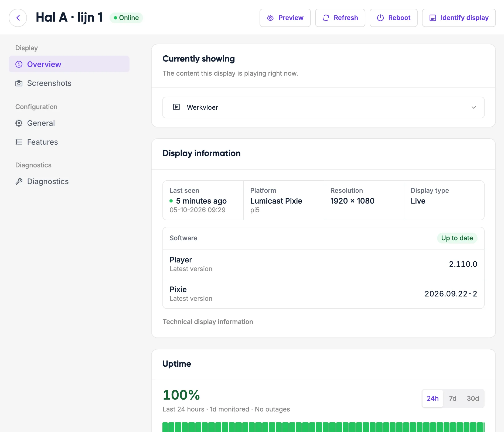Click the Preview button label
Screen dimensions: 504x432
click(291, 18)
